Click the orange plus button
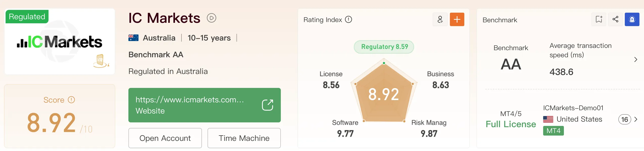This screenshot has width=644, height=151. [457, 19]
